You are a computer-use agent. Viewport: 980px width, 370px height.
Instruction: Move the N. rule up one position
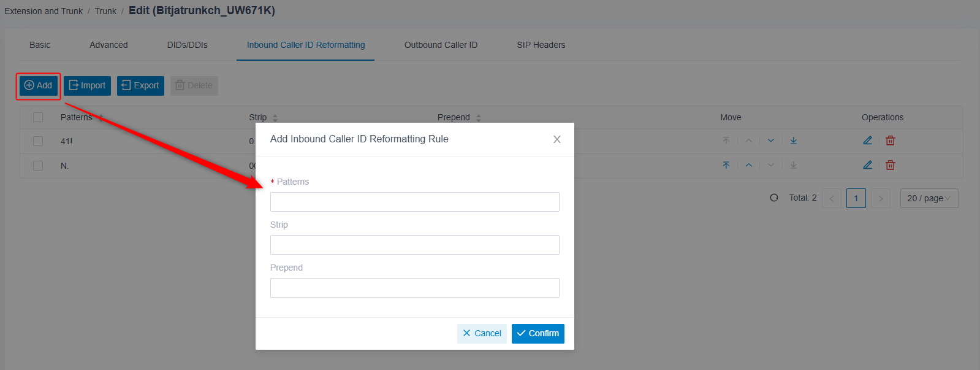pos(749,165)
